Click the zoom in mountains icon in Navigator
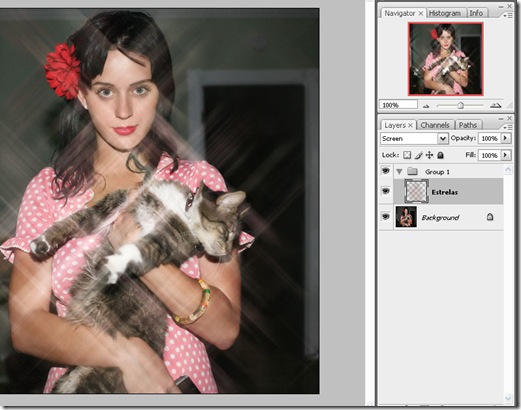521x410 pixels. click(x=496, y=105)
